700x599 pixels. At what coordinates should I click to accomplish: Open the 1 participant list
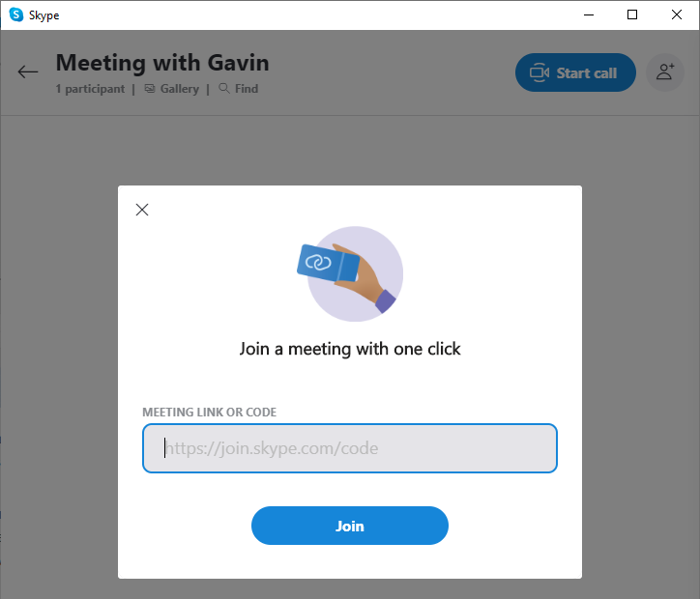point(90,89)
